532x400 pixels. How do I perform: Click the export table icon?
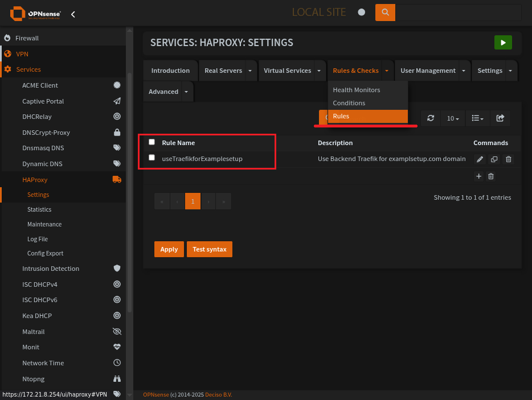(x=500, y=118)
